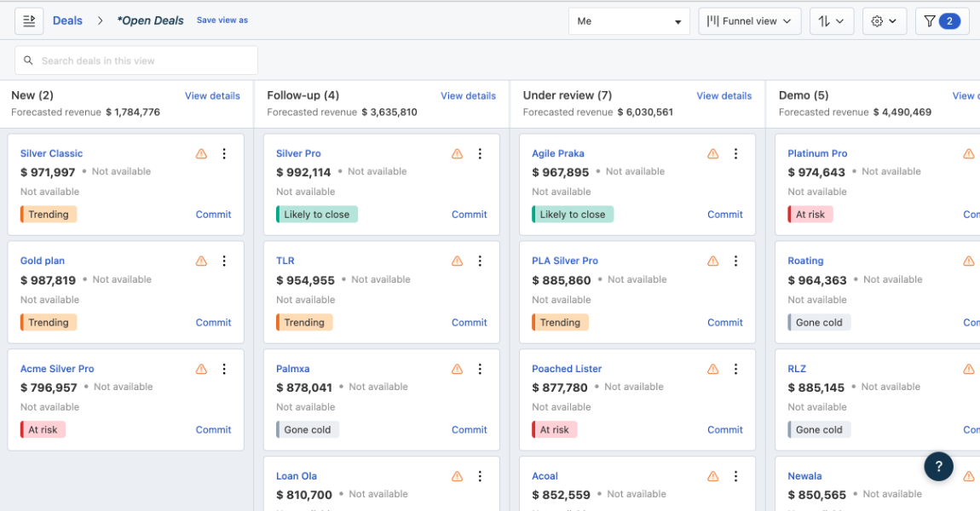Open the Agile Praka deal
The image size is (980, 511).
(558, 153)
